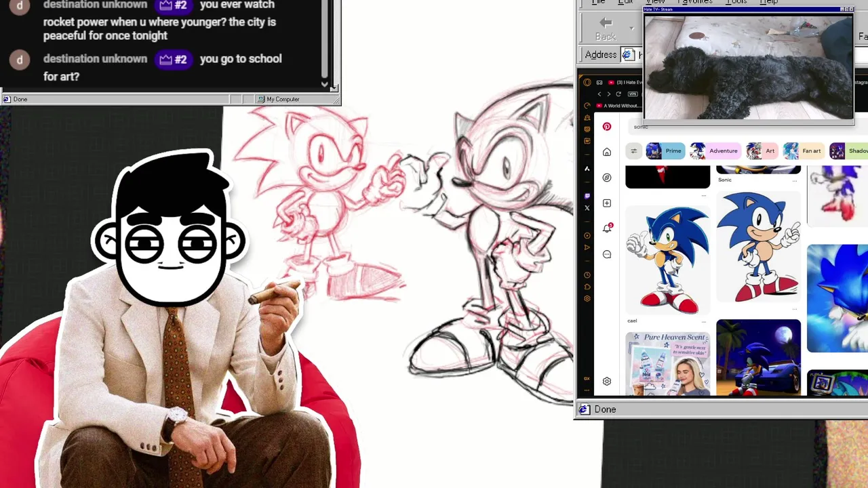Open pointing classic Sonic pin thumbnail

(x=758, y=247)
